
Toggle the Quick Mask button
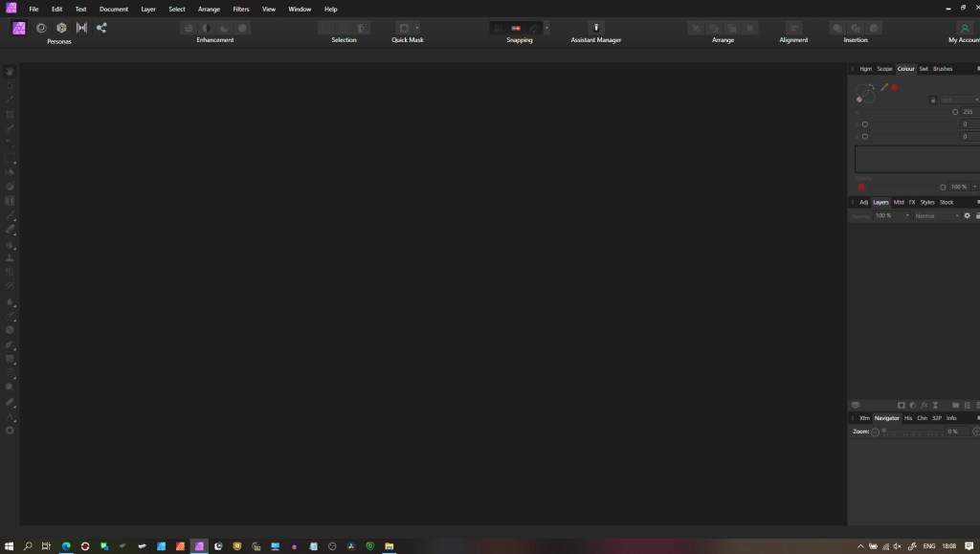[x=404, y=28]
